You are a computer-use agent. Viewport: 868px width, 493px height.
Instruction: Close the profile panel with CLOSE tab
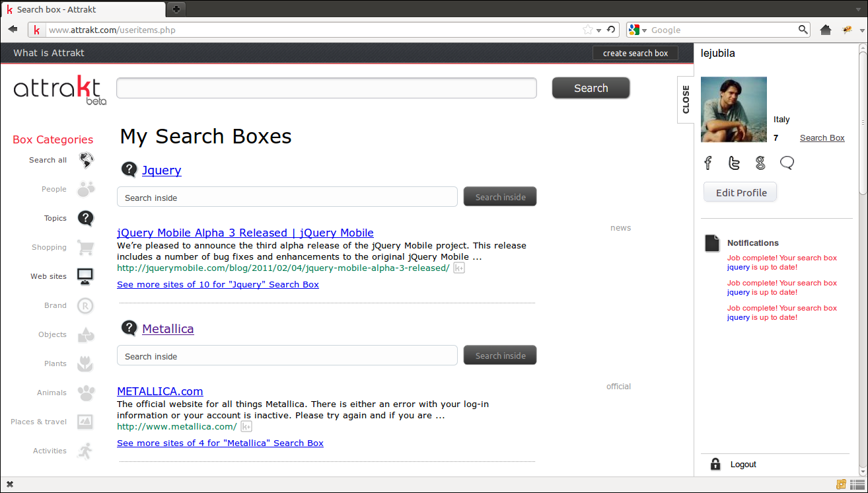(686, 99)
